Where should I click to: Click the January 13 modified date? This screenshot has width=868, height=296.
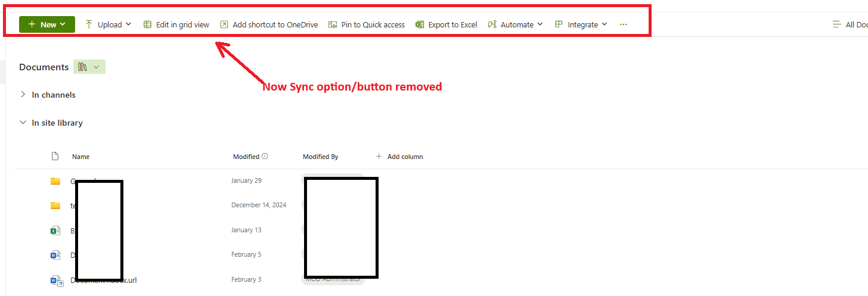[x=246, y=230]
